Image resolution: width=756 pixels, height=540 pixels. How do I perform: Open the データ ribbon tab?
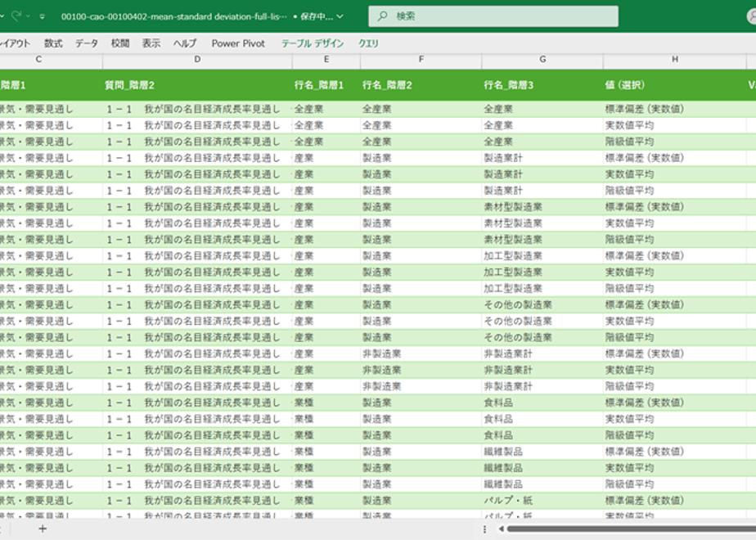pos(86,43)
